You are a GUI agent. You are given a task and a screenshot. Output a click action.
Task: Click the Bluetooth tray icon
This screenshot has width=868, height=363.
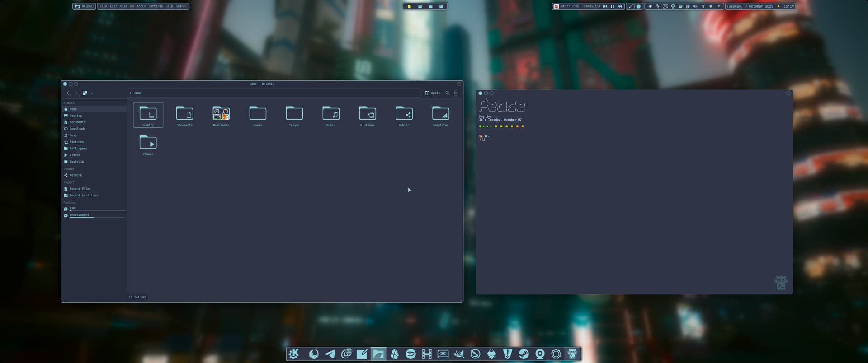coord(703,6)
